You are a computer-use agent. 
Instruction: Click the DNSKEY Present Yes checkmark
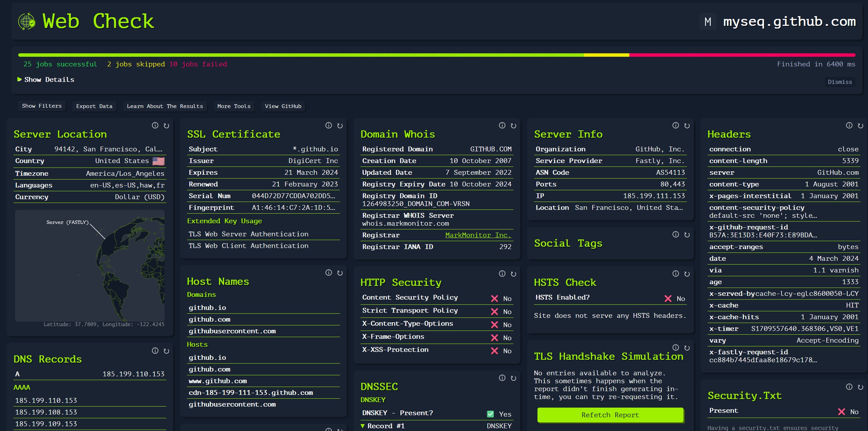[x=490, y=414]
